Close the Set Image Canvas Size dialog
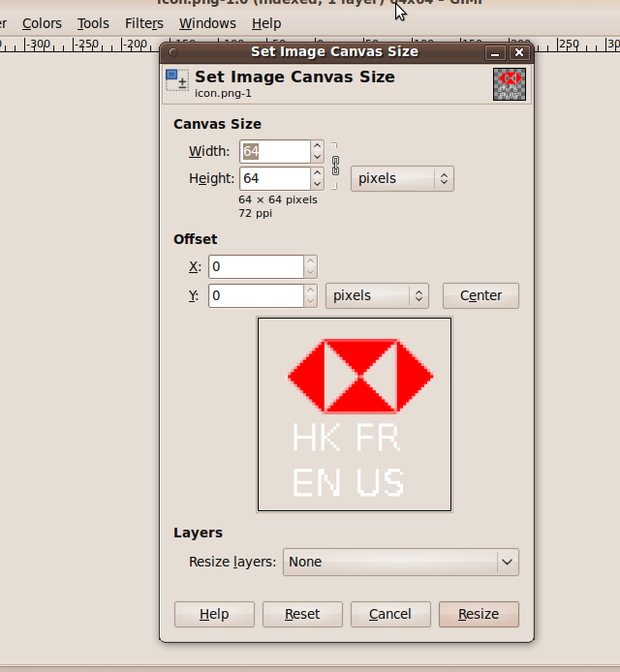 pos(519,52)
